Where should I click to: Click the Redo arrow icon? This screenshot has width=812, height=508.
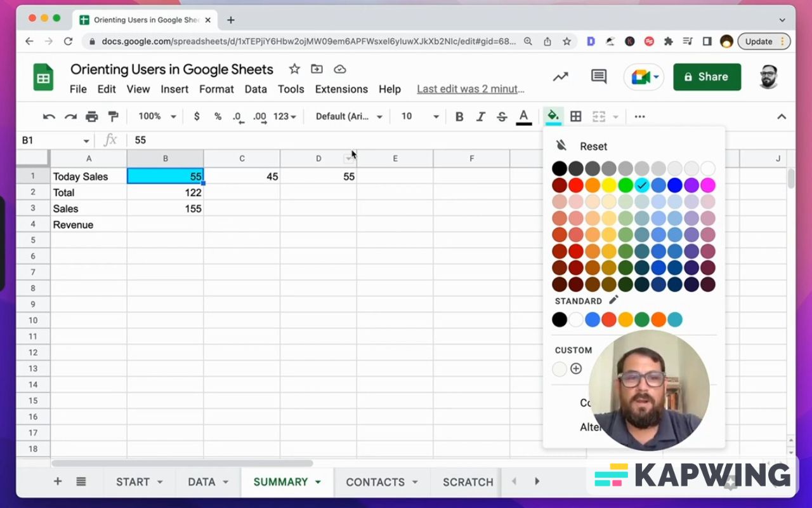(x=70, y=117)
